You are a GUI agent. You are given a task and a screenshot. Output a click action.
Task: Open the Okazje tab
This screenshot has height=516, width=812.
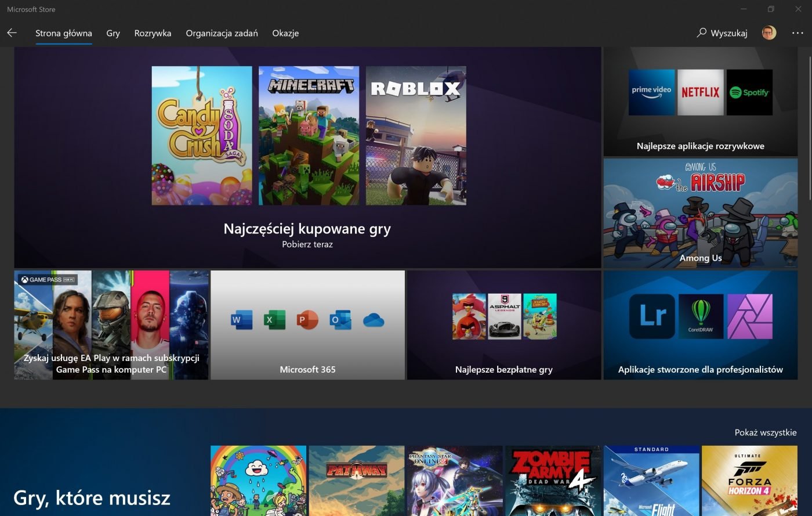(x=285, y=33)
